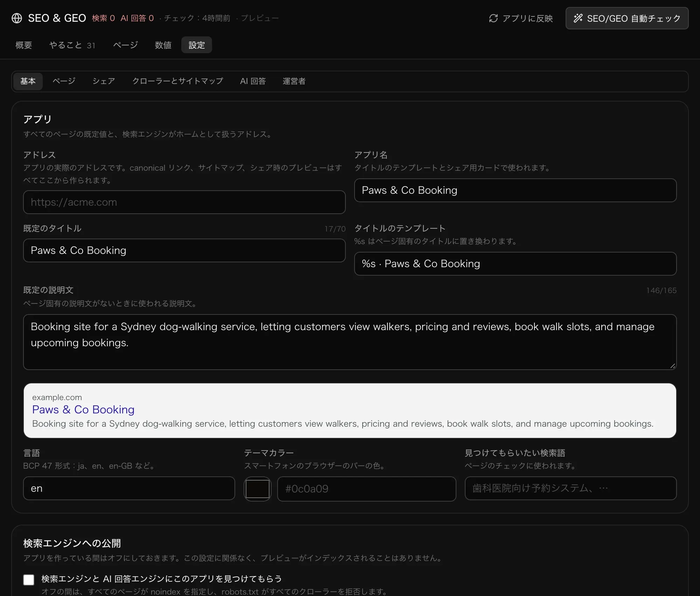Screen dimensions: 700x596
Task: Click the AI 回答 0 status indicator
Action: [x=137, y=18]
